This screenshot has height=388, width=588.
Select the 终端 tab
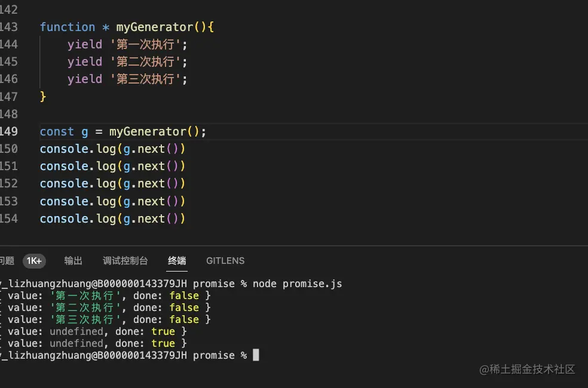[177, 261]
